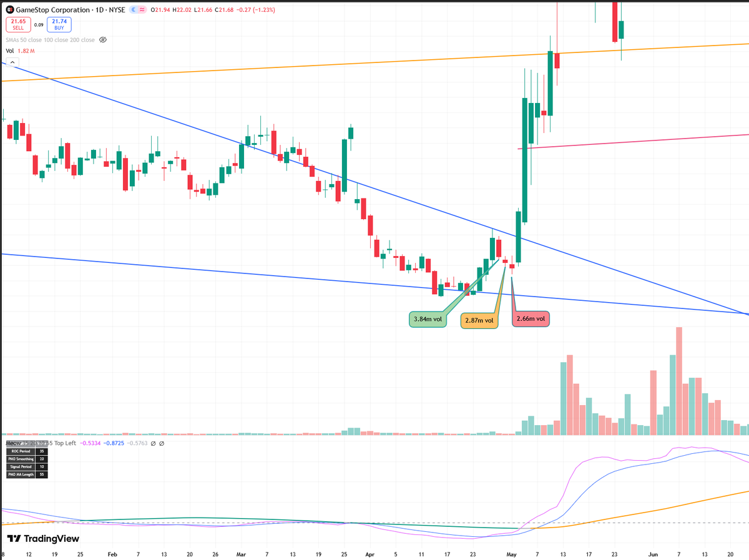Click the pink wavy-lines data badge
The image size is (749, 560).
coord(142,10)
